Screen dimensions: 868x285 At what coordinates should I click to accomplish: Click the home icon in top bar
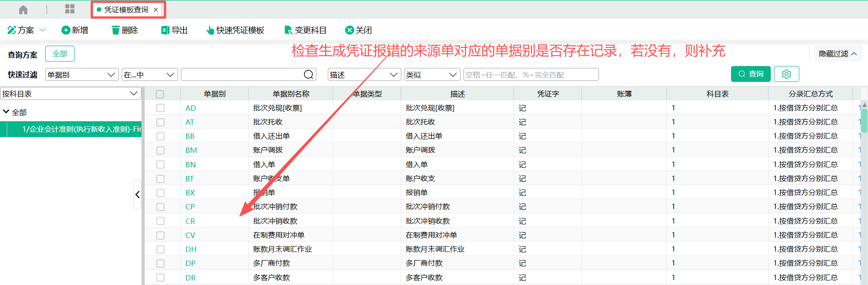click(x=23, y=9)
